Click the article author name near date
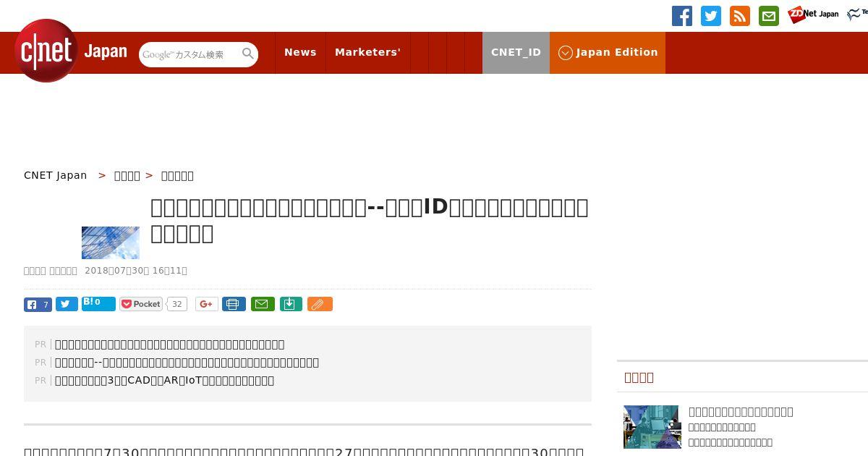The image size is (868, 456). click(50, 271)
